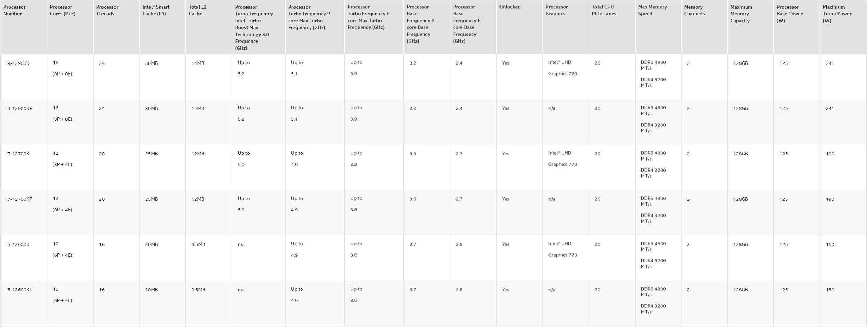Viewport: 868px width, 327px height.
Task: Click the Intel Smart Cache (L3) header
Action: coord(156,10)
